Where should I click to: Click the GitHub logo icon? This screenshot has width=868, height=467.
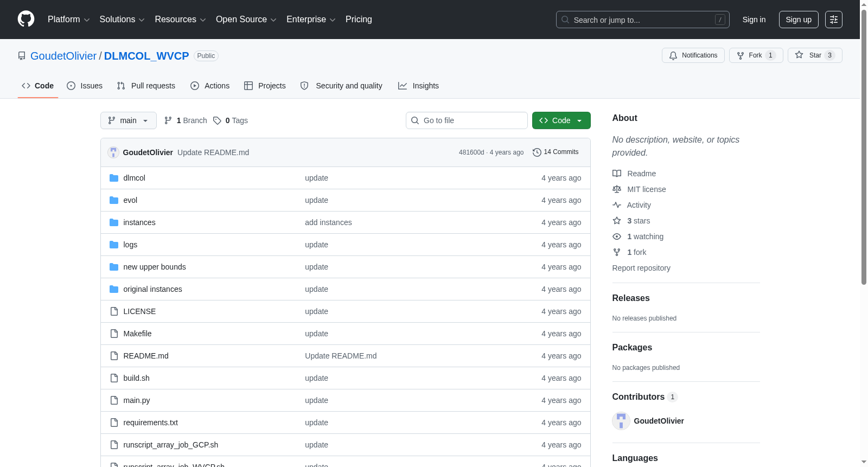click(x=26, y=19)
